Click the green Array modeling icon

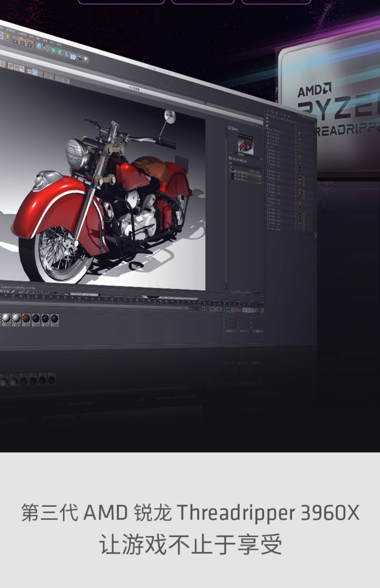pos(60,52)
